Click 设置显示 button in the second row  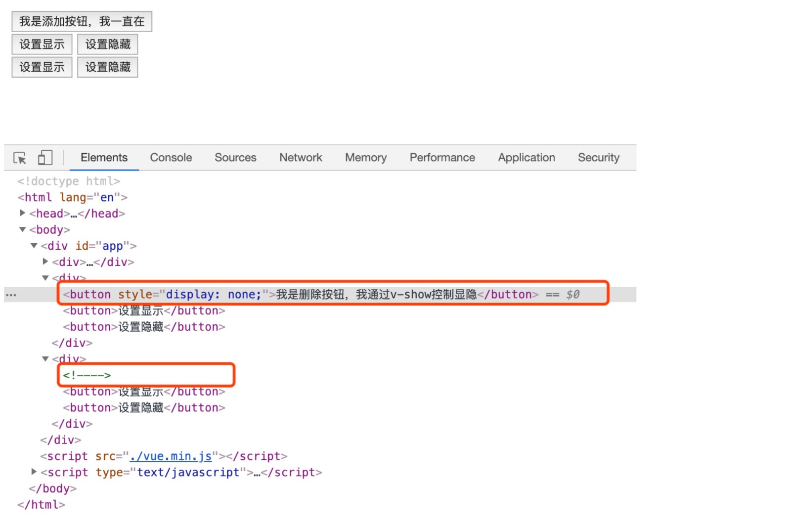click(x=42, y=44)
